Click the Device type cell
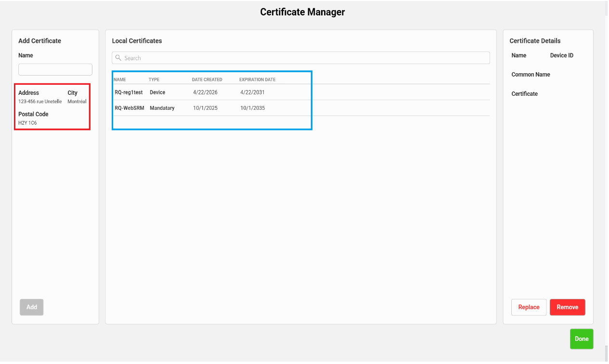 pyautogui.click(x=157, y=92)
